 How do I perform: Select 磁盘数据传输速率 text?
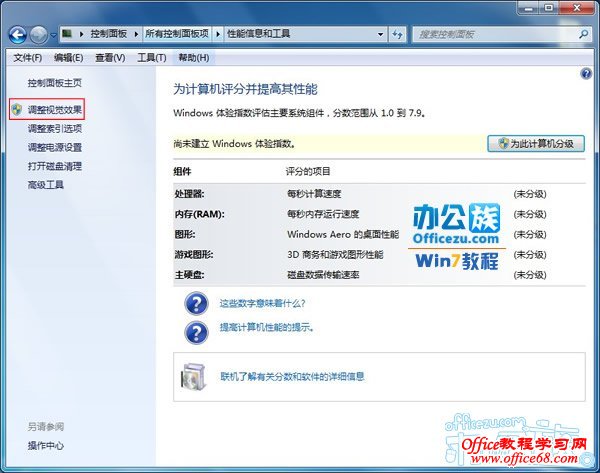coord(323,275)
